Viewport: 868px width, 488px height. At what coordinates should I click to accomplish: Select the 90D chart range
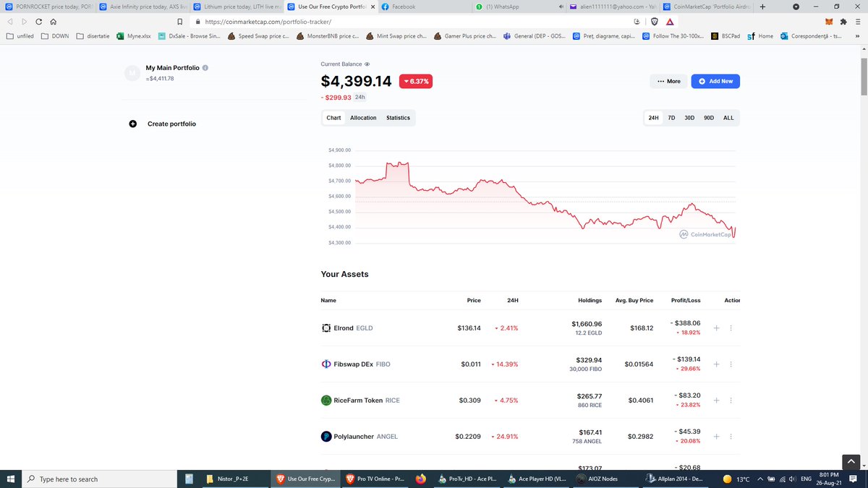coord(709,118)
